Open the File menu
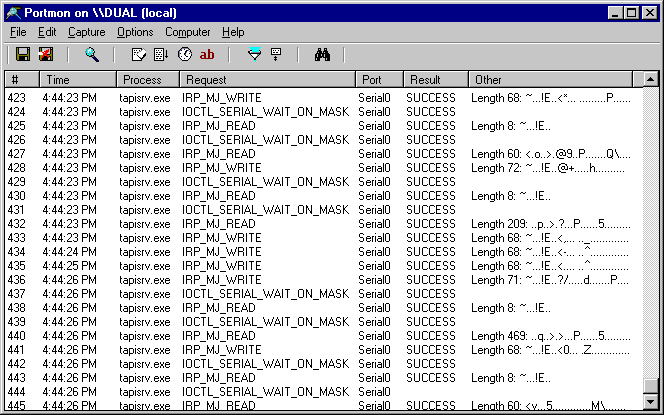This screenshot has width=664, height=415. click(x=18, y=32)
